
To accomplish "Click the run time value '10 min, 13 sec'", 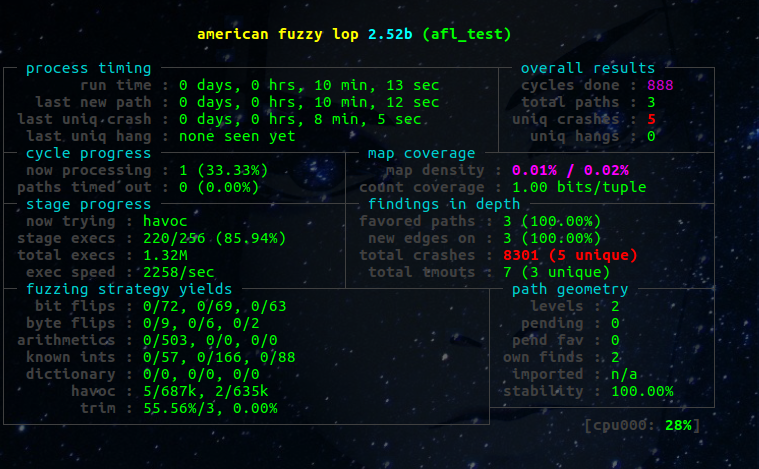I will (x=377, y=85).
